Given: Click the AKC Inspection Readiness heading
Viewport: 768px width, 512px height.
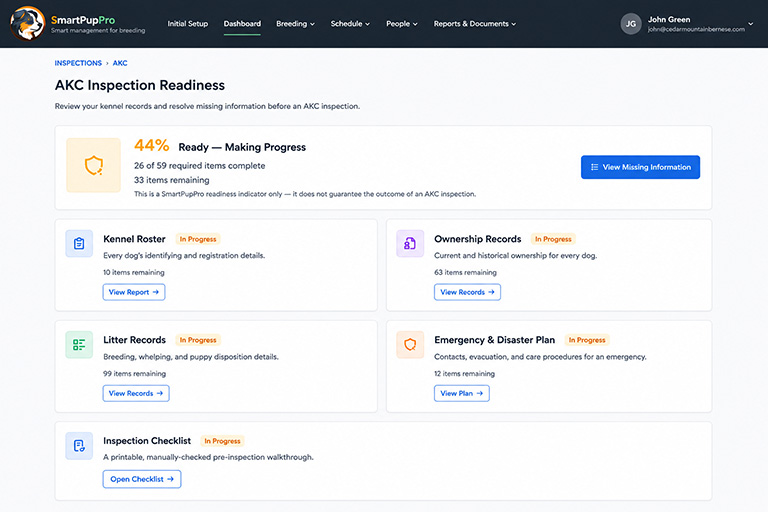Looking at the screenshot, I should click(140, 85).
